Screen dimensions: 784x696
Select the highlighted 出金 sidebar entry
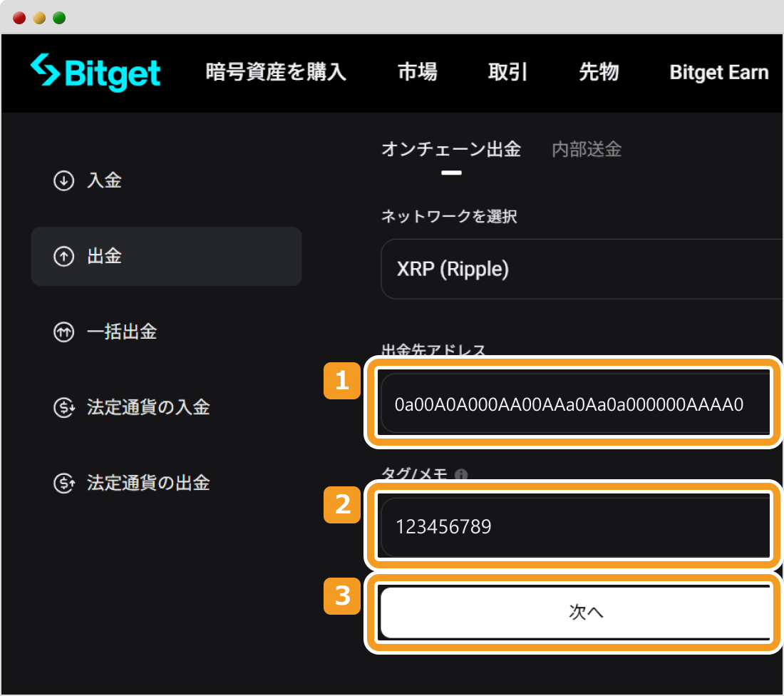pos(166,256)
